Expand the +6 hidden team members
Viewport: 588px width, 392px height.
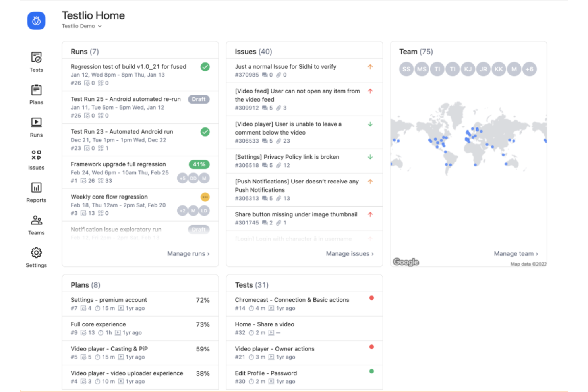[x=530, y=69]
